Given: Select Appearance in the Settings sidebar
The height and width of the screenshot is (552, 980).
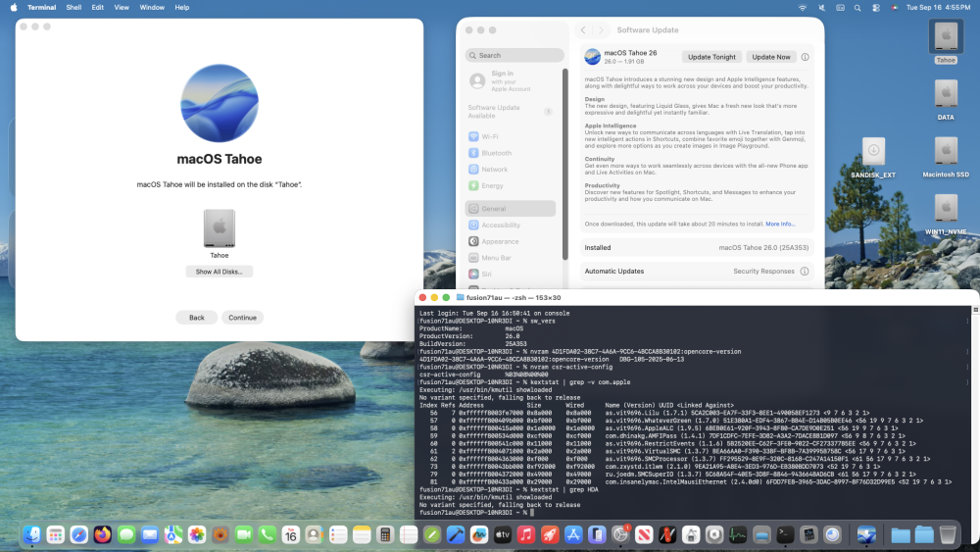Looking at the screenshot, I should (x=510, y=241).
